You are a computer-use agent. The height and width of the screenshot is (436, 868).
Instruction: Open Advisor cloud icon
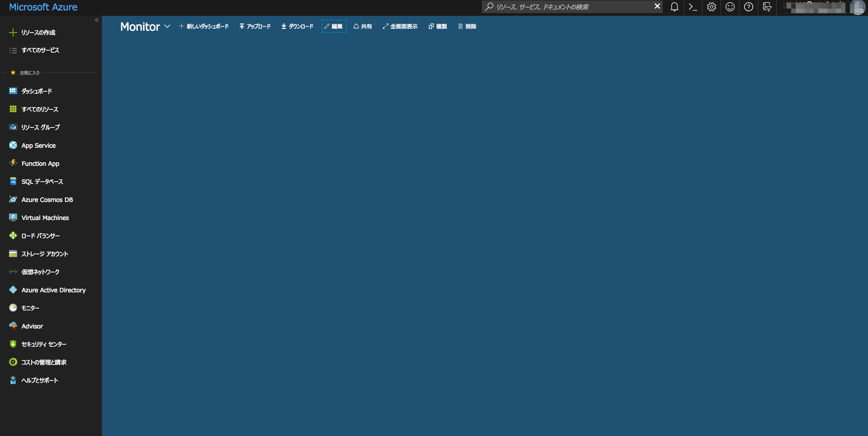pos(13,326)
